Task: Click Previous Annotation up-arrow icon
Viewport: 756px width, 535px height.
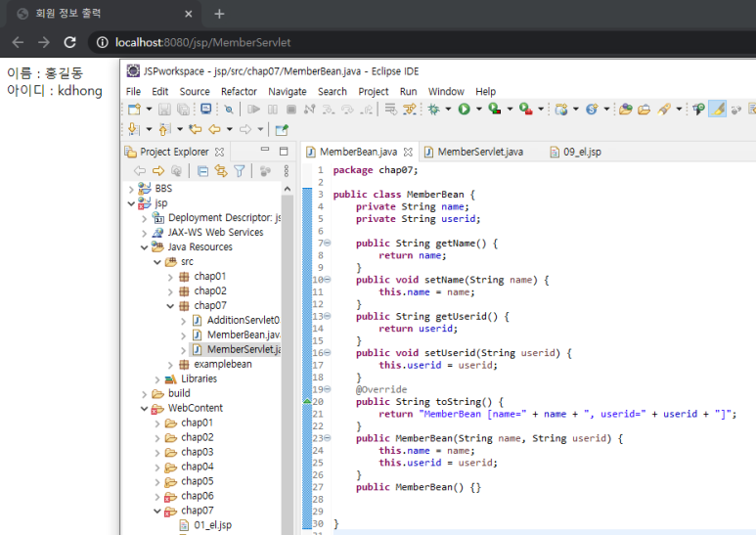Action: click(x=165, y=129)
